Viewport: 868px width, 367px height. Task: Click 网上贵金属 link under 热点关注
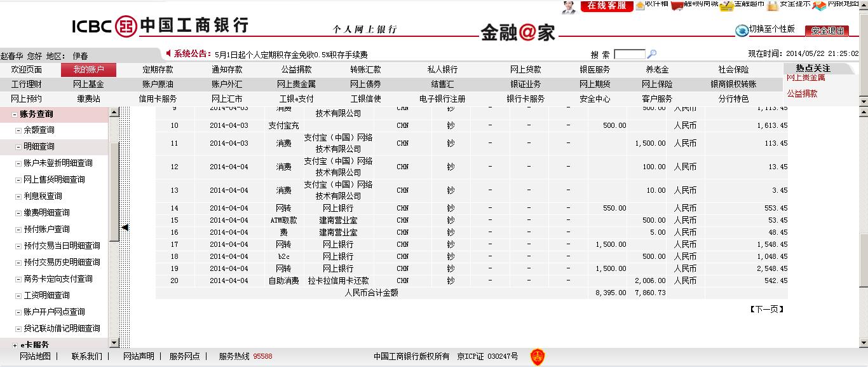pos(806,78)
